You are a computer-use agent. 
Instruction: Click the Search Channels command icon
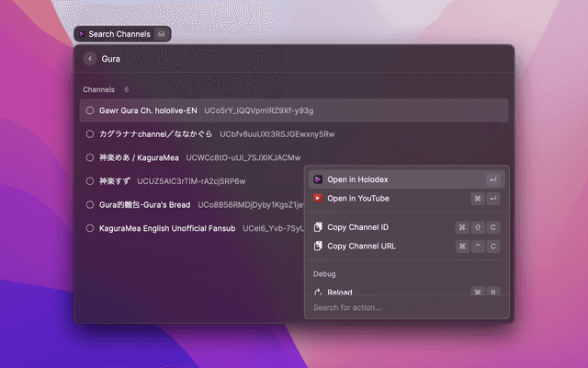click(x=82, y=34)
